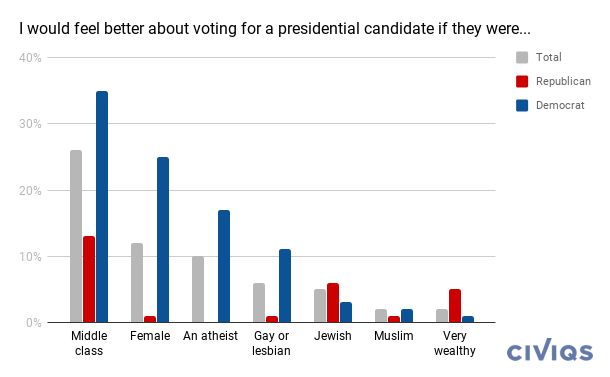The image size is (610, 377).
Task: Click the red bar for Very wealthy
Action: [x=455, y=306]
